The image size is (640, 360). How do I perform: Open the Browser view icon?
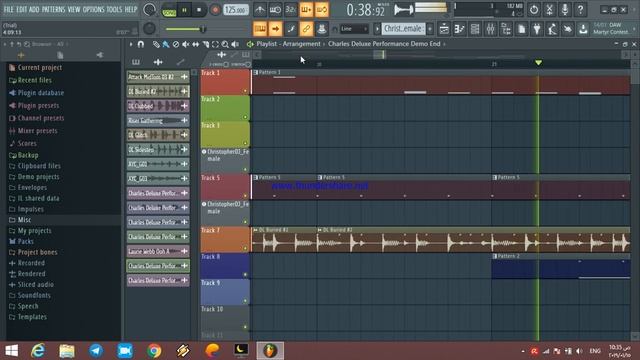[x=506, y=29]
